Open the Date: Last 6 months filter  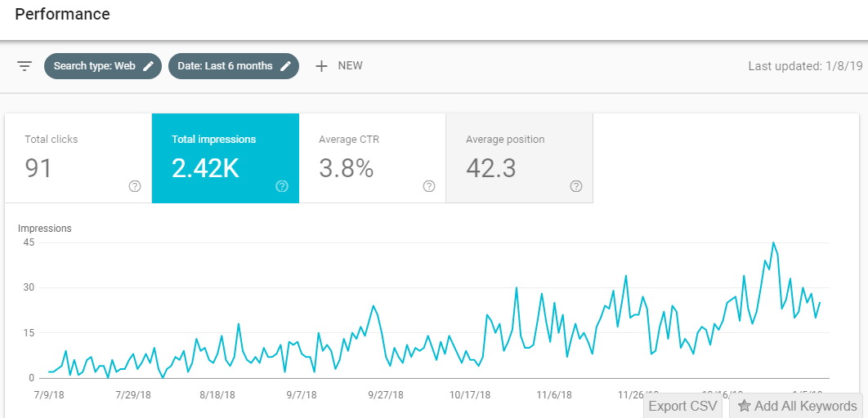(x=225, y=66)
